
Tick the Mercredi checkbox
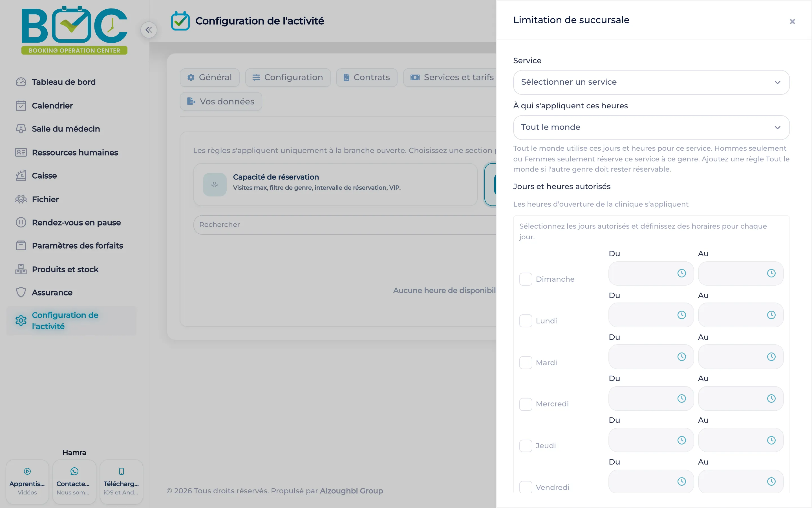click(x=526, y=404)
